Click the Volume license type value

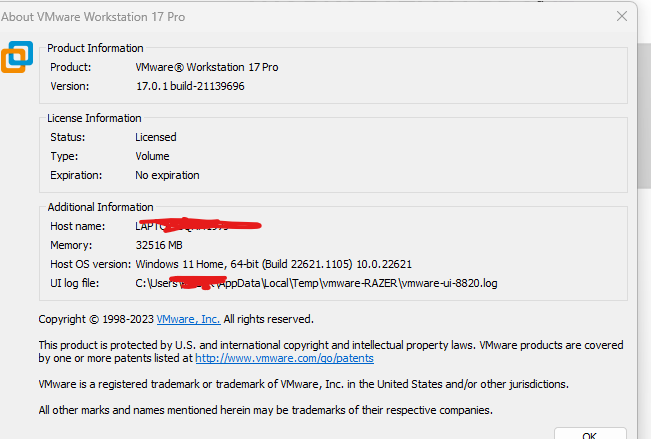(x=152, y=156)
